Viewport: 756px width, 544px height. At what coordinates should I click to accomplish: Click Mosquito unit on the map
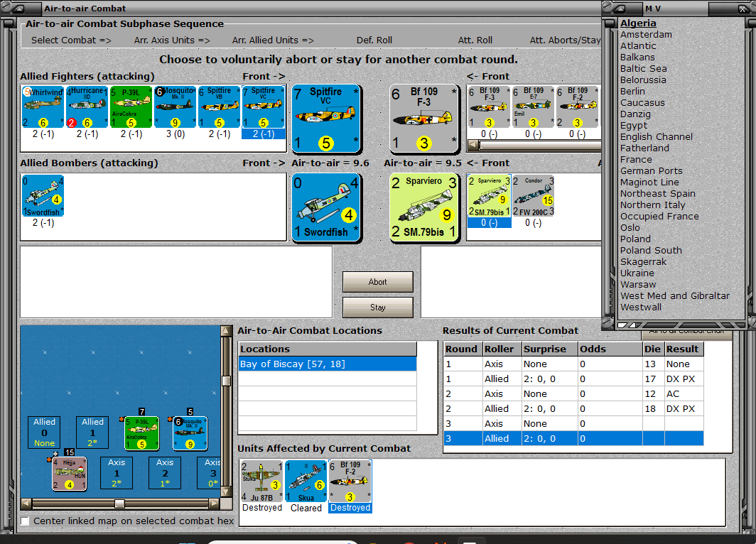click(x=190, y=433)
